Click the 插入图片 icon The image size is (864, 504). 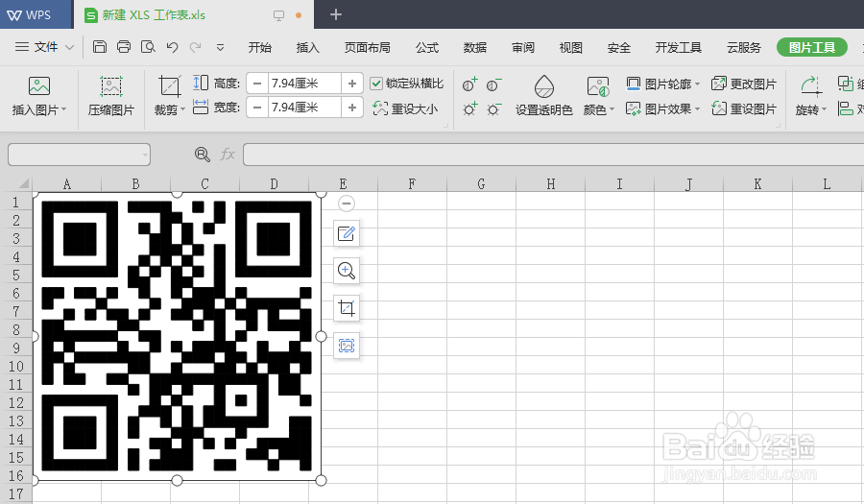click(x=39, y=86)
